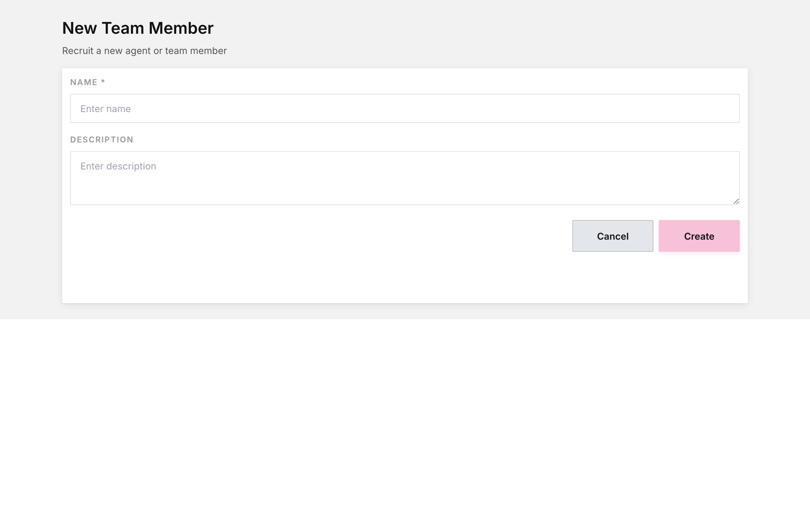
Task: Click the blank white area beneath the form
Action: tap(405, 425)
